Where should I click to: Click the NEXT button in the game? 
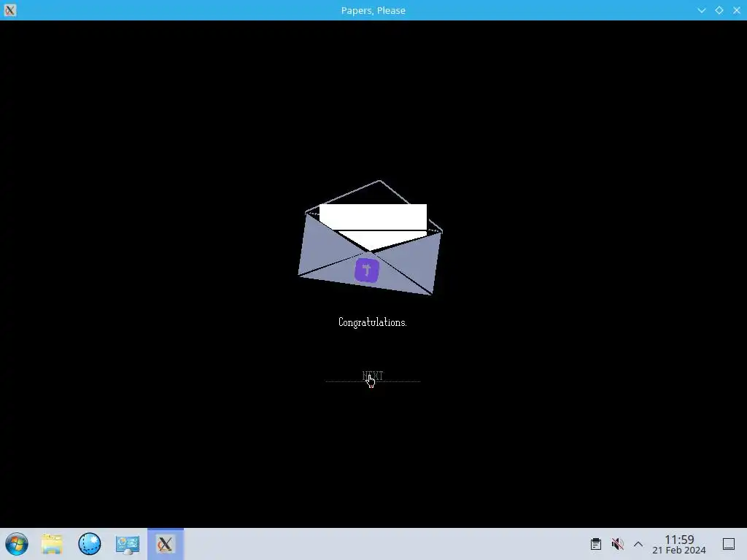point(373,376)
